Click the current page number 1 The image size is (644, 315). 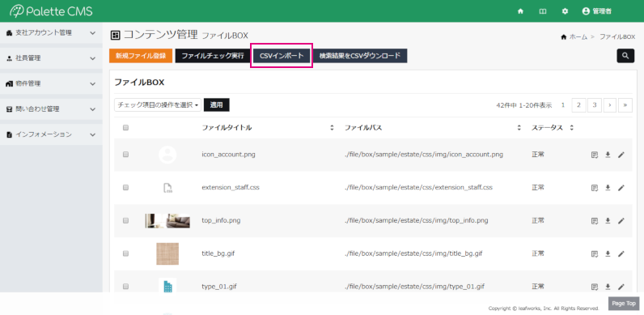pyautogui.click(x=562, y=105)
